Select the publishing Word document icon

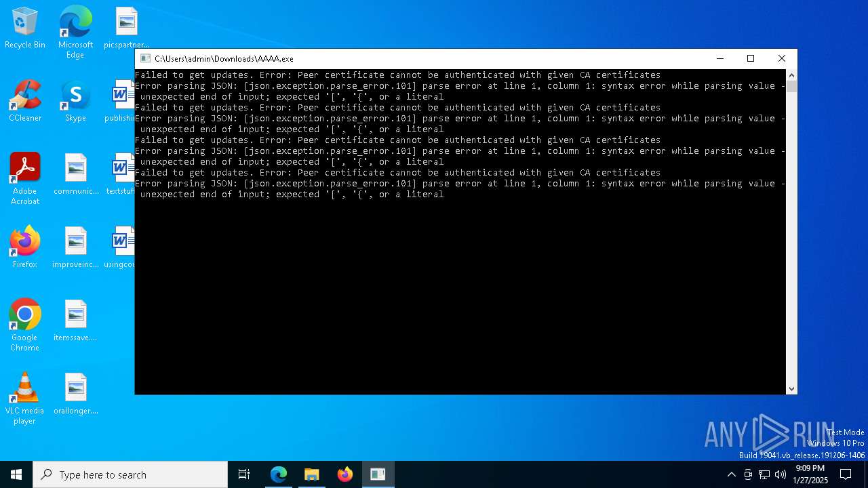point(123,101)
